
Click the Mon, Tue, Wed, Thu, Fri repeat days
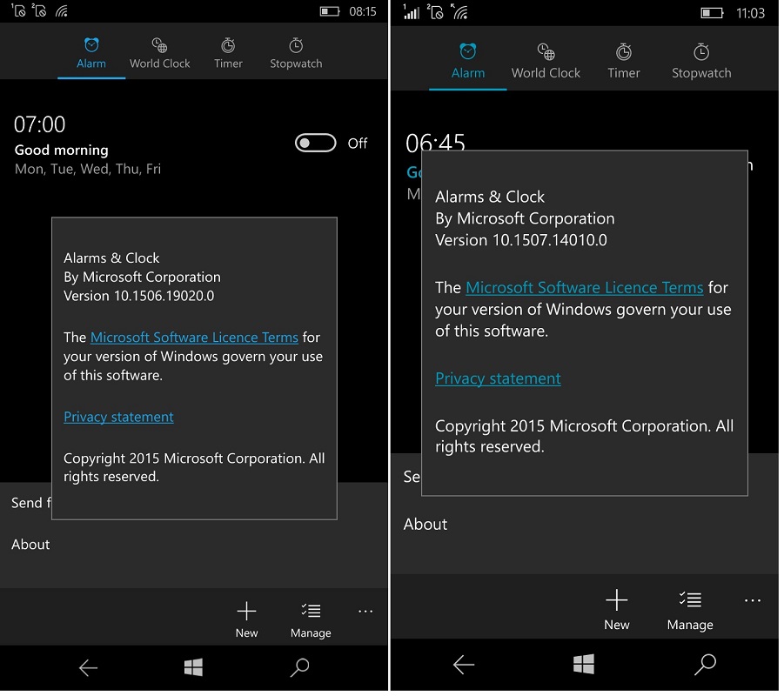pyautogui.click(x=88, y=169)
